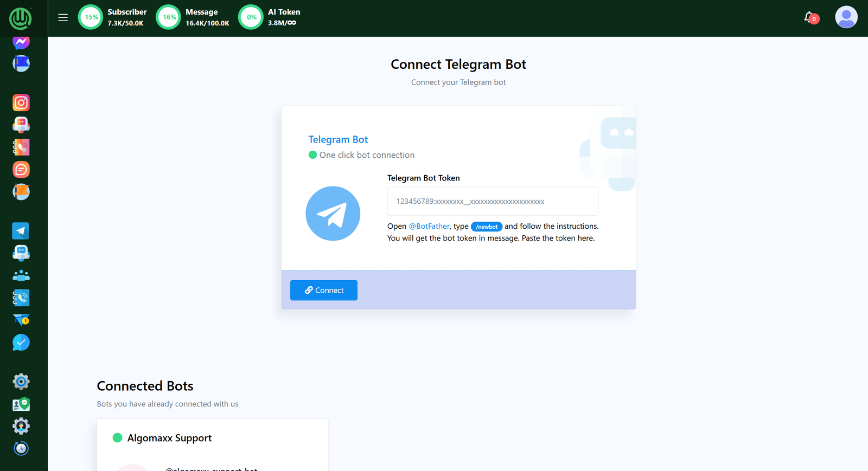868x471 pixels.
Task: Click the 'AI Token 3.8M' usage text
Action: pyautogui.click(x=284, y=17)
